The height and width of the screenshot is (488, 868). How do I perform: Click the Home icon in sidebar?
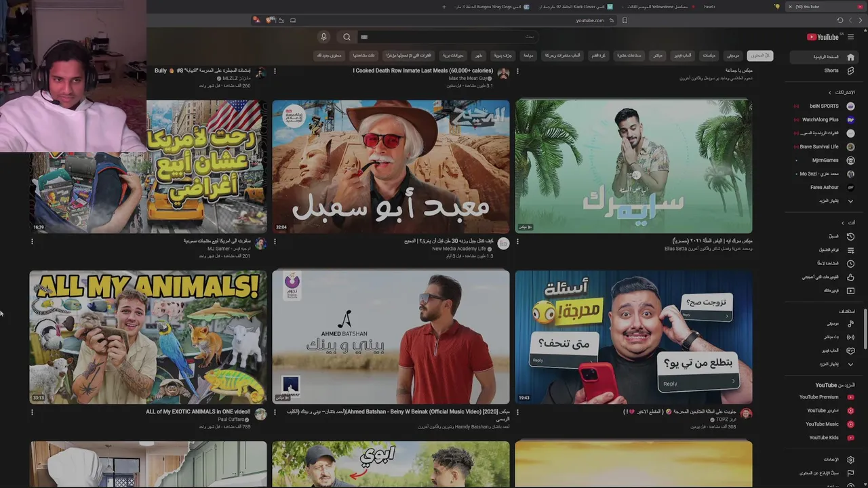pyautogui.click(x=850, y=57)
